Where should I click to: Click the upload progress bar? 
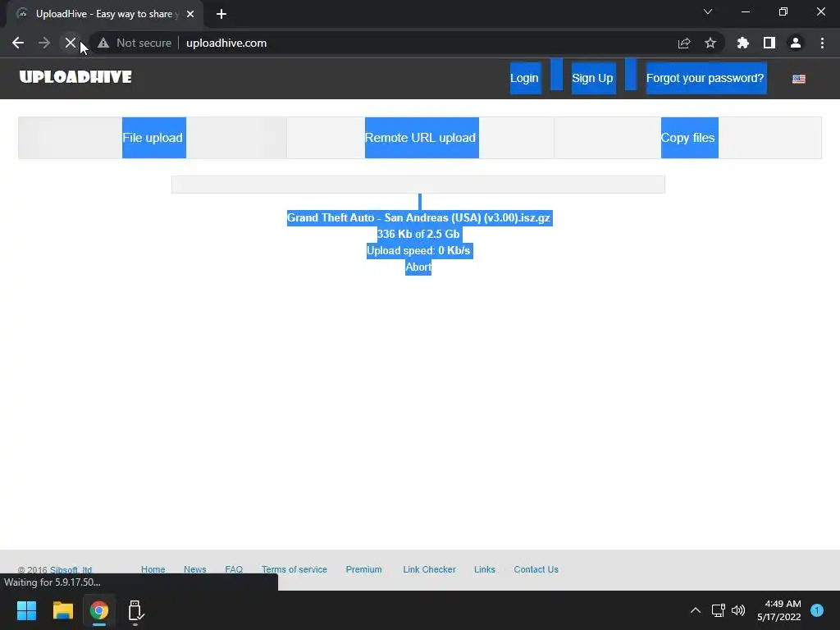418,185
